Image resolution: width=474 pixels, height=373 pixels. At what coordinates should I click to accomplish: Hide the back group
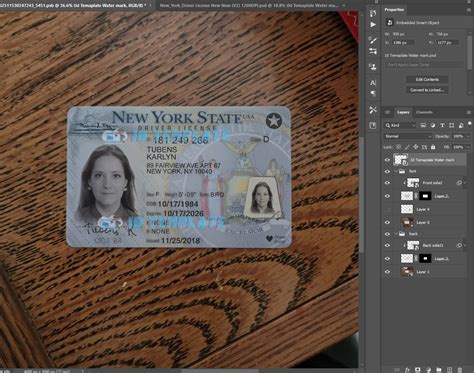pos(387,234)
